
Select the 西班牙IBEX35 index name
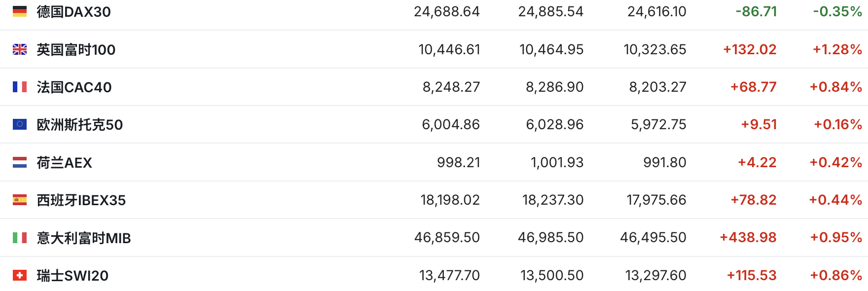[x=81, y=200]
